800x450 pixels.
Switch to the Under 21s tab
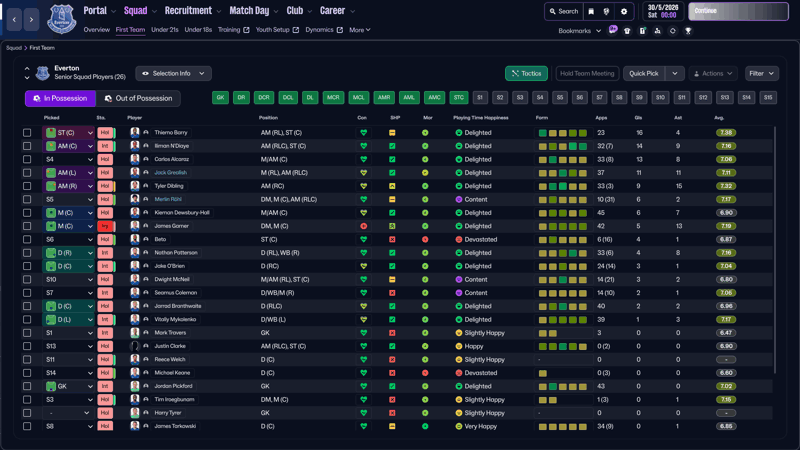coord(165,30)
